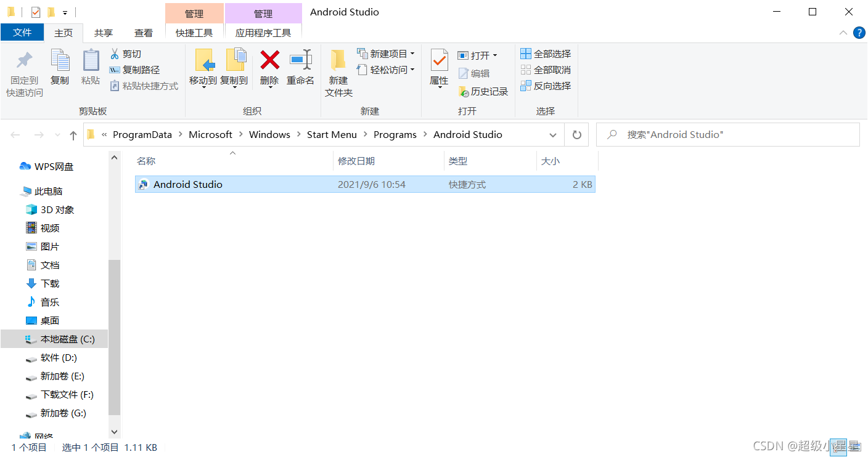Select WPS网盘 in navigation pane
Viewport: 868px width, 457px height.
click(47, 166)
